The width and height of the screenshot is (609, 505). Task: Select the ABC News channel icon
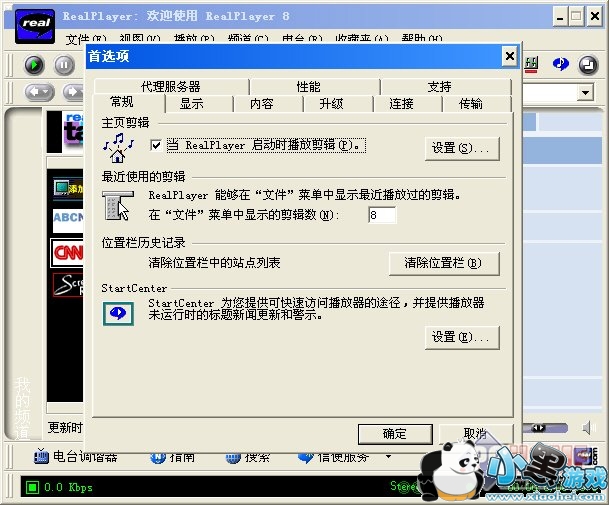67,219
